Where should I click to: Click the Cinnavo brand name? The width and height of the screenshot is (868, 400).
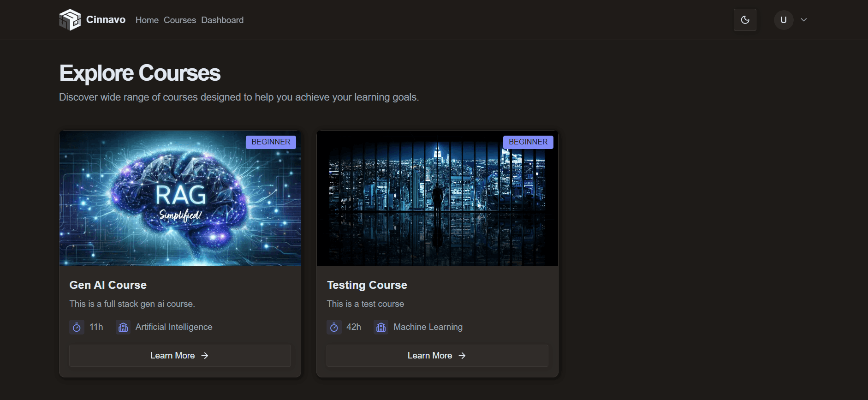106,20
